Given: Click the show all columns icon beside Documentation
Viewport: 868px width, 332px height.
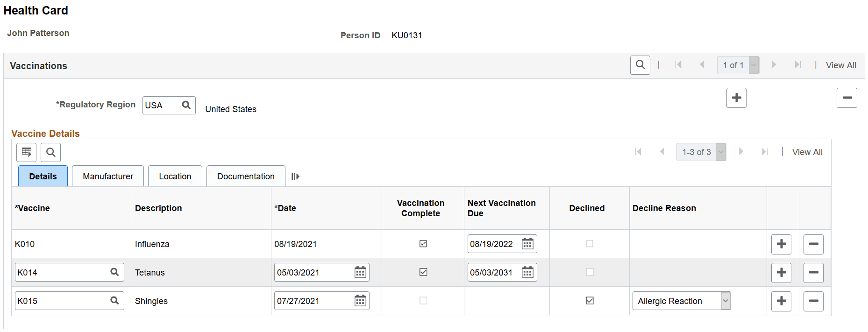Looking at the screenshot, I should [x=295, y=177].
